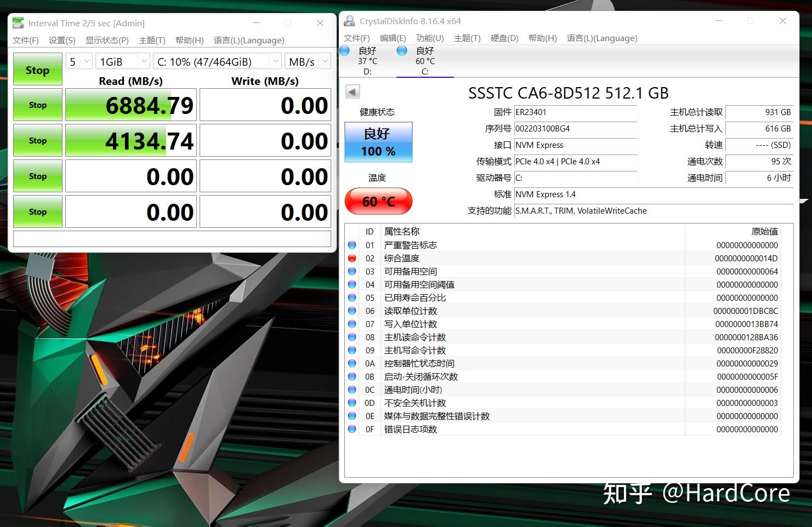The width and height of the screenshot is (812, 527).
Task: Click status dot for 可用备用空间 row 03
Action: coord(352,271)
